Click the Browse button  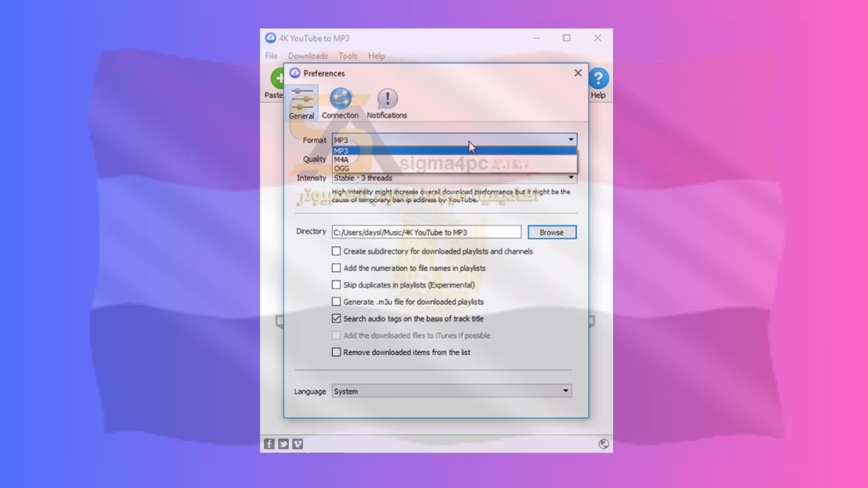tap(551, 232)
